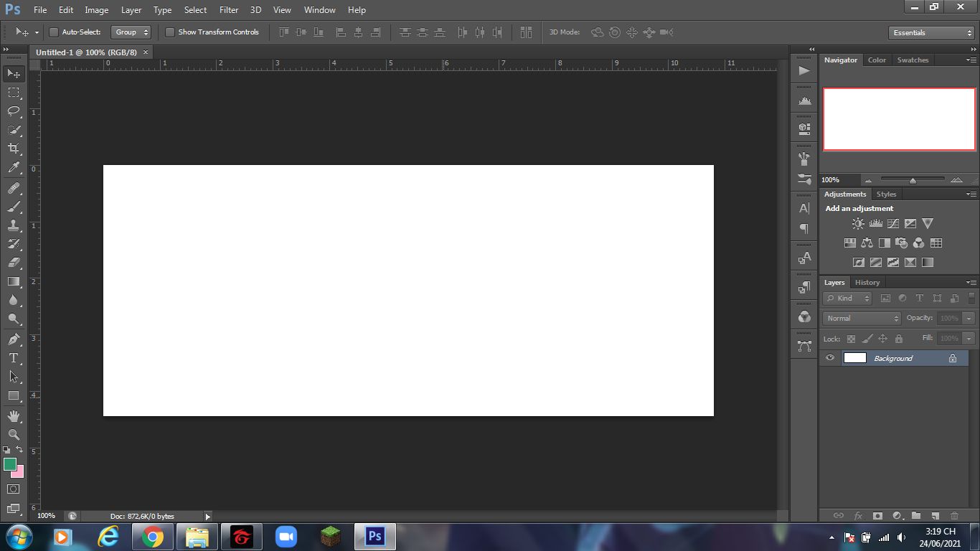The height and width of the screenshot is (551, 980).
Task: Switch to the Styles tab
Action: point(886,194)
